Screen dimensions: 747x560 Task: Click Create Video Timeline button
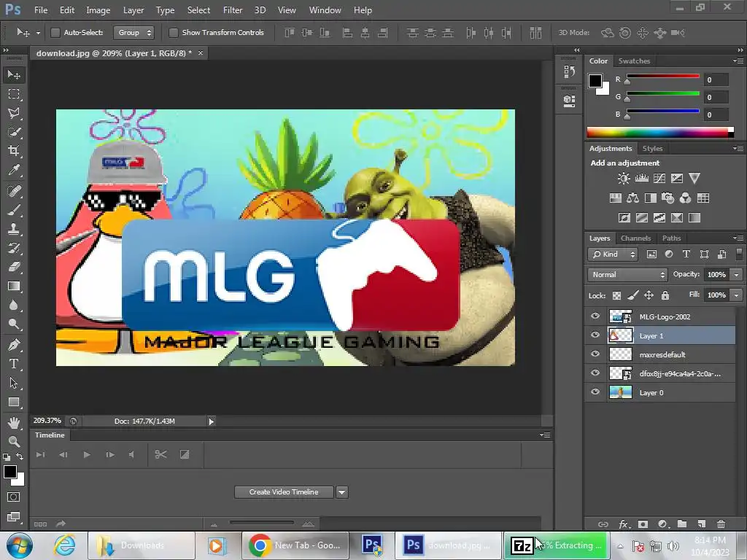coord(284,492)
